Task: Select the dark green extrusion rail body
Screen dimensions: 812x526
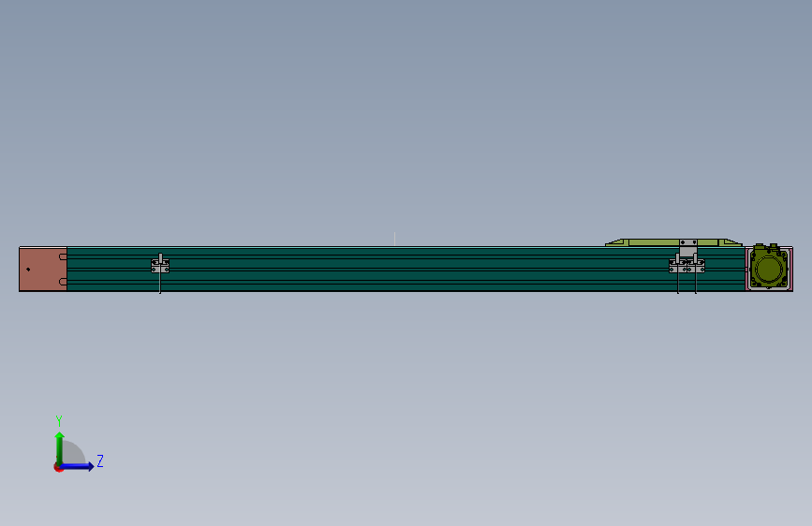Action: [x=406, y=270]
